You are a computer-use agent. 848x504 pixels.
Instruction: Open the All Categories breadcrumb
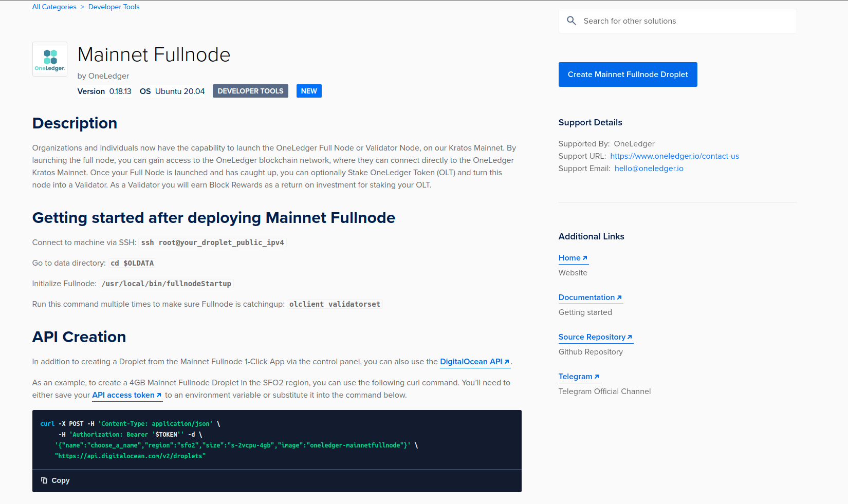(54, 7)
